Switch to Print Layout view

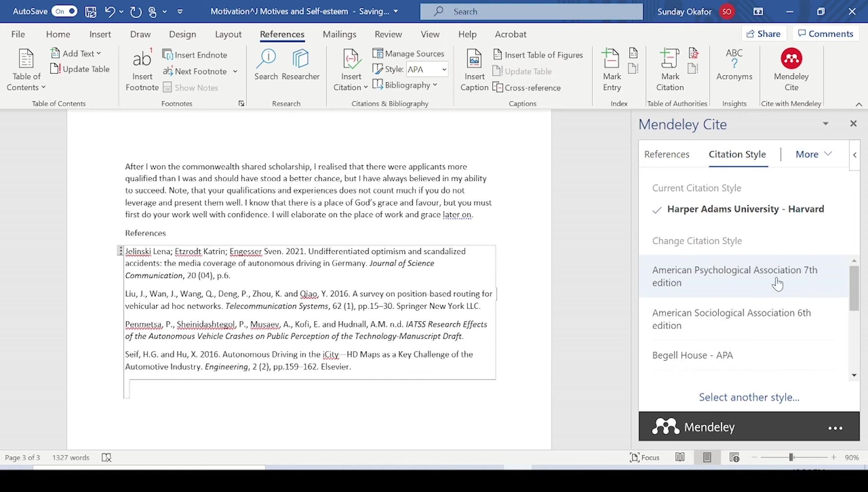click(x=707, y=458)
